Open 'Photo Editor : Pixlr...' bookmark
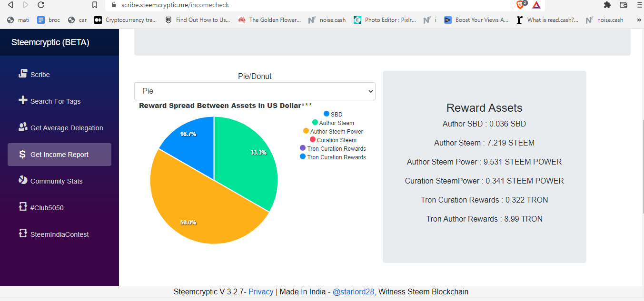Image resolution: width=644 pixels, height=301 pixels. pyautogui.click(x=385, y=20)
